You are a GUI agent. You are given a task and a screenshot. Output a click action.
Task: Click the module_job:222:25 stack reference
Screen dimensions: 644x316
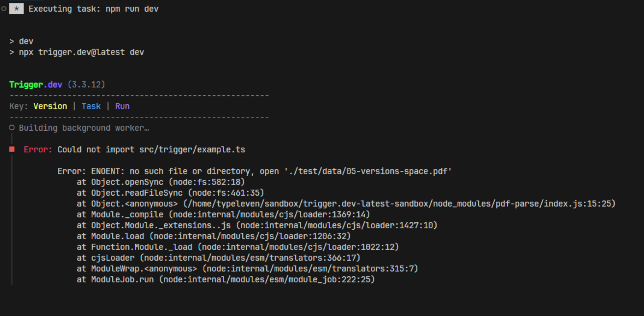coord(267,280)
